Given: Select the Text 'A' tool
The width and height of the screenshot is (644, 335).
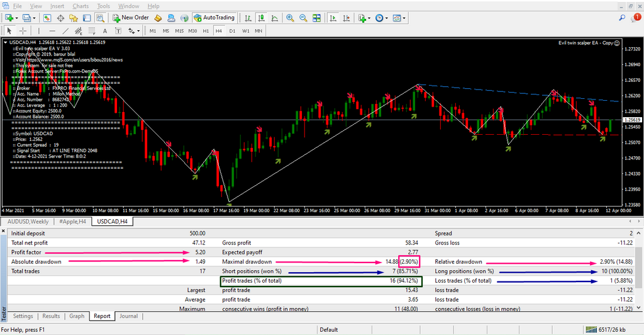Looking at the screenshot, I should pos(105,31).
